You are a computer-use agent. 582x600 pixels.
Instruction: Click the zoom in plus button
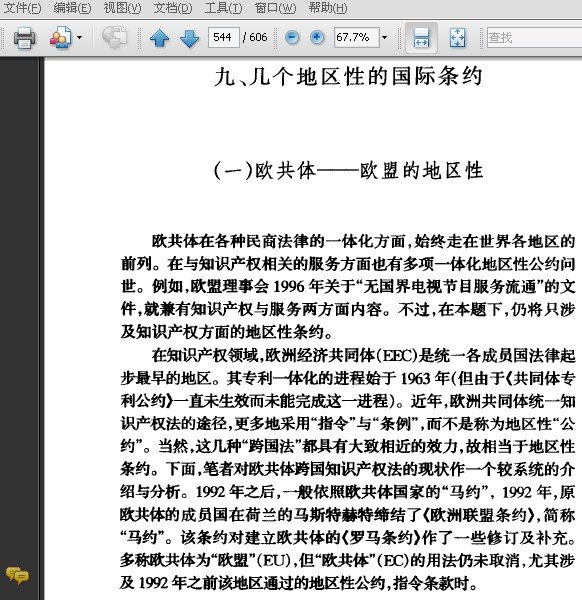point(317,37)
